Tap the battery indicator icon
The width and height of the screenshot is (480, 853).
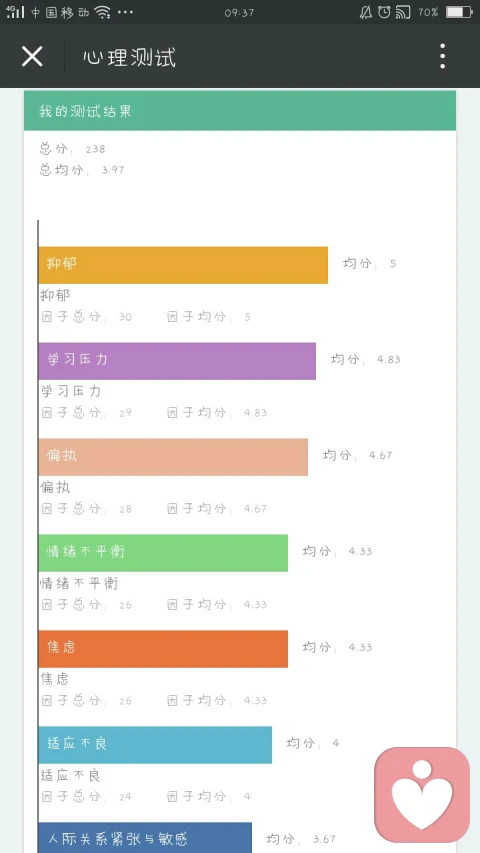(459, 12)
